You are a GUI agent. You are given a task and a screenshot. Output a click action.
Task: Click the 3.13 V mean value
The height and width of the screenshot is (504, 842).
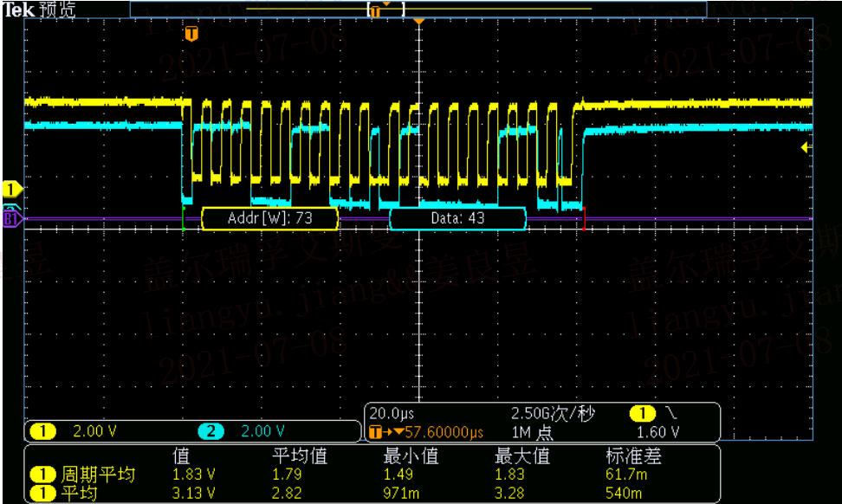coord(193,493)
